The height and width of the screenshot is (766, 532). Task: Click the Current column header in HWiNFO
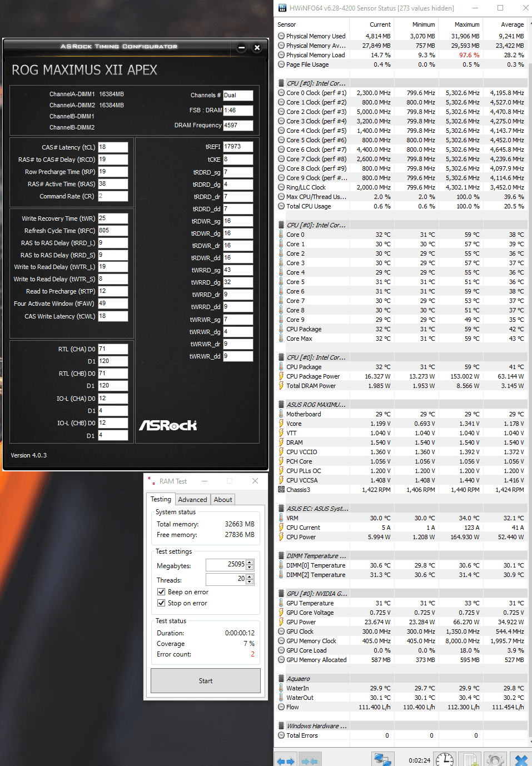coord(371,24)
